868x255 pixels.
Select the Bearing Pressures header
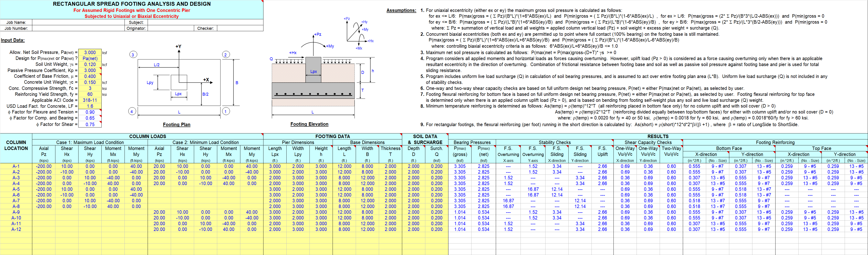point(472,143)
